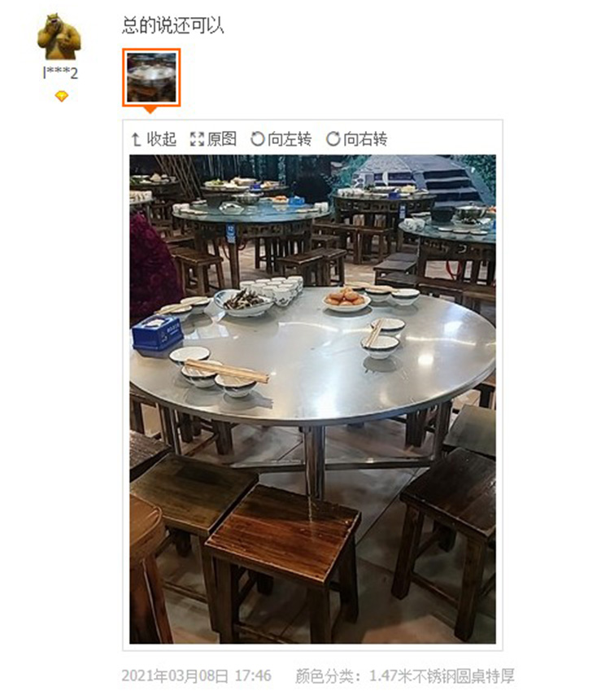Click the fullscreen icon beside 原图

[x=197, y=139]
